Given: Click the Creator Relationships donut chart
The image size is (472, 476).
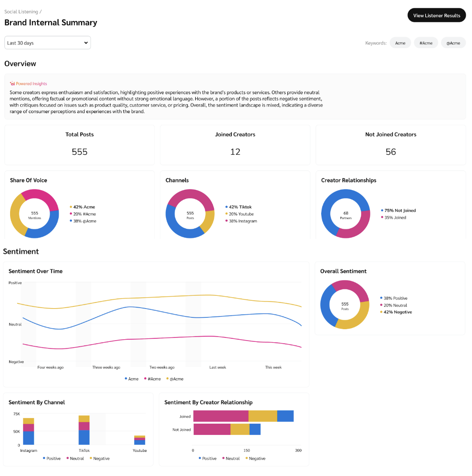Looking at the screenshot, I should coord(346,214).
